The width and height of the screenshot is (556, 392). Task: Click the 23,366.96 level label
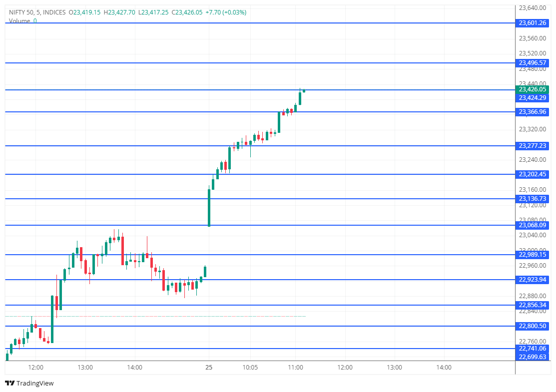[x=532, y=112]
